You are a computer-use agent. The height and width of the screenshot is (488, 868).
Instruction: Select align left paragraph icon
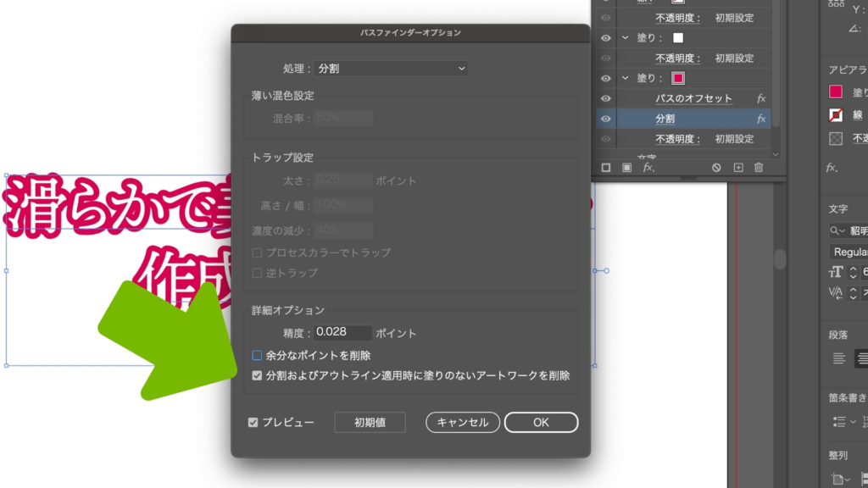838,358
